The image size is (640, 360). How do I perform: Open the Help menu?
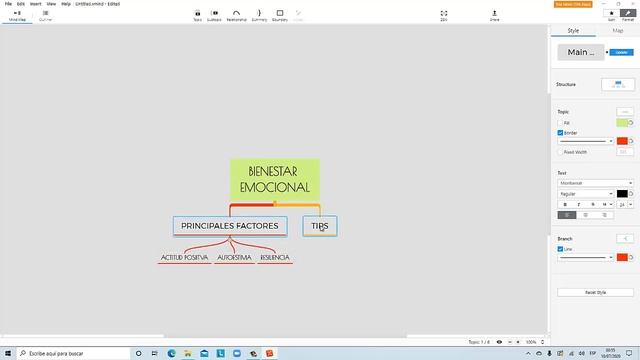[x=66, y=4]
